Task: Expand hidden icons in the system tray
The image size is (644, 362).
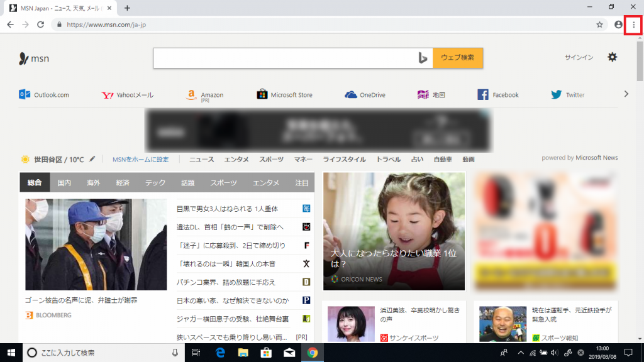Action: [521, 353]
